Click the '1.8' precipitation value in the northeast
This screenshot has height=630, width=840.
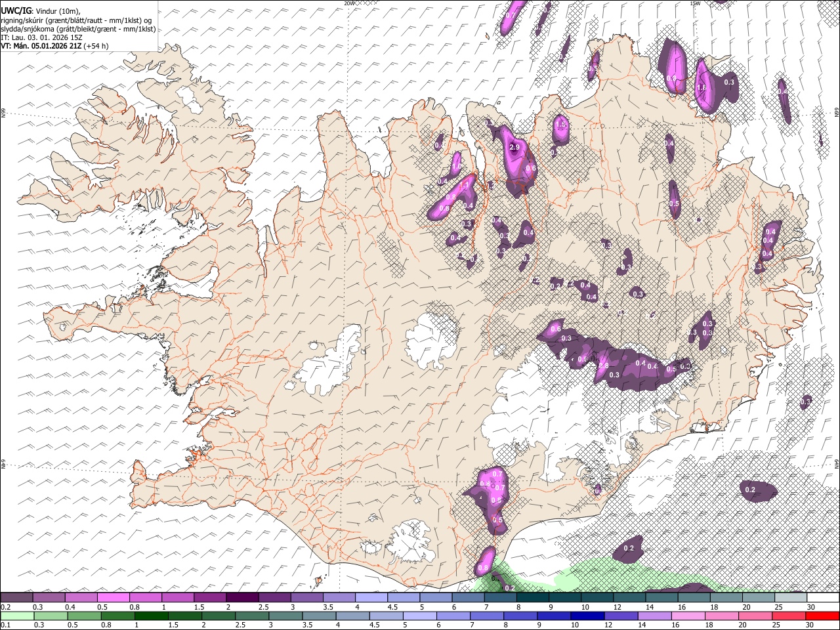(x=701, y=87)
